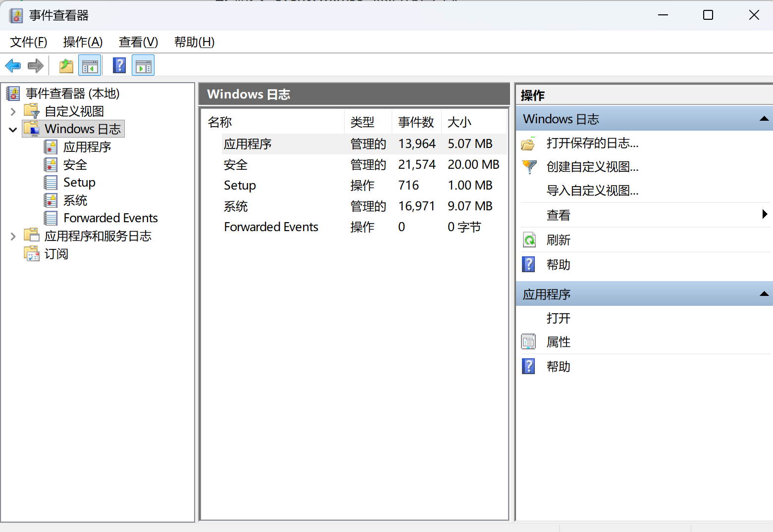
Task: Click the toolbar Help question mark icon
Action: (x=119, y=65)
